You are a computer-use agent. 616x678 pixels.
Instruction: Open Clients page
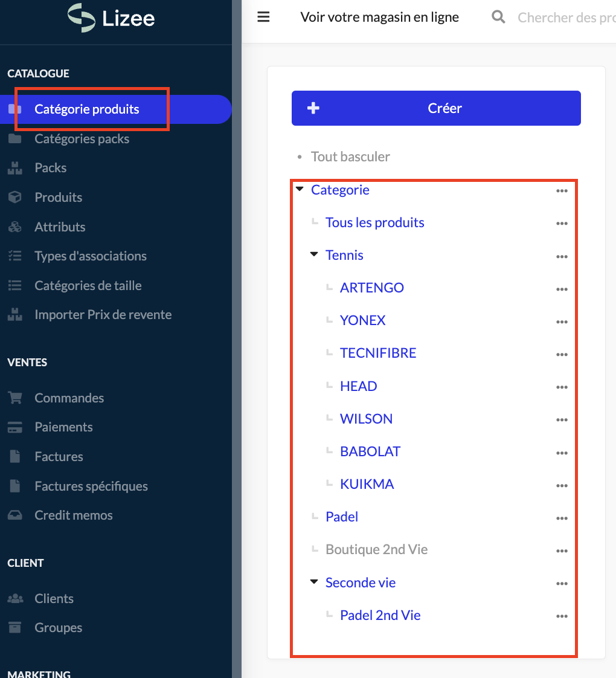coord(54,598)
